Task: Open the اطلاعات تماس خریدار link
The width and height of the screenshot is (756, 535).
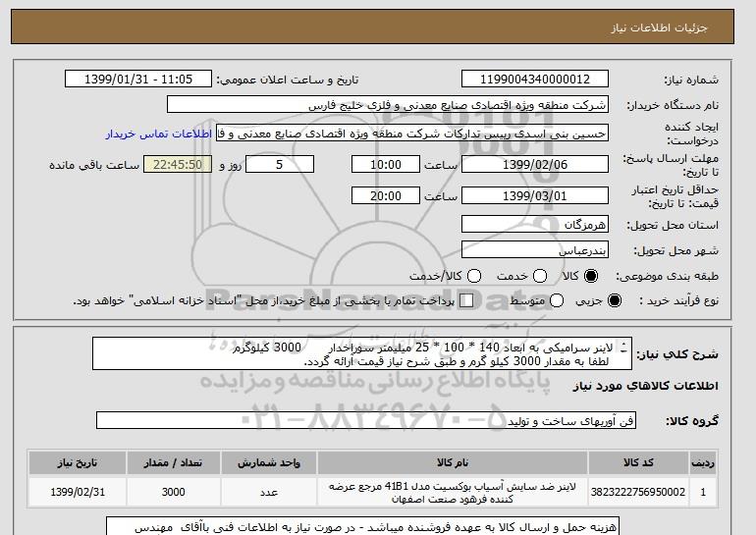Action: click(159, 134)
